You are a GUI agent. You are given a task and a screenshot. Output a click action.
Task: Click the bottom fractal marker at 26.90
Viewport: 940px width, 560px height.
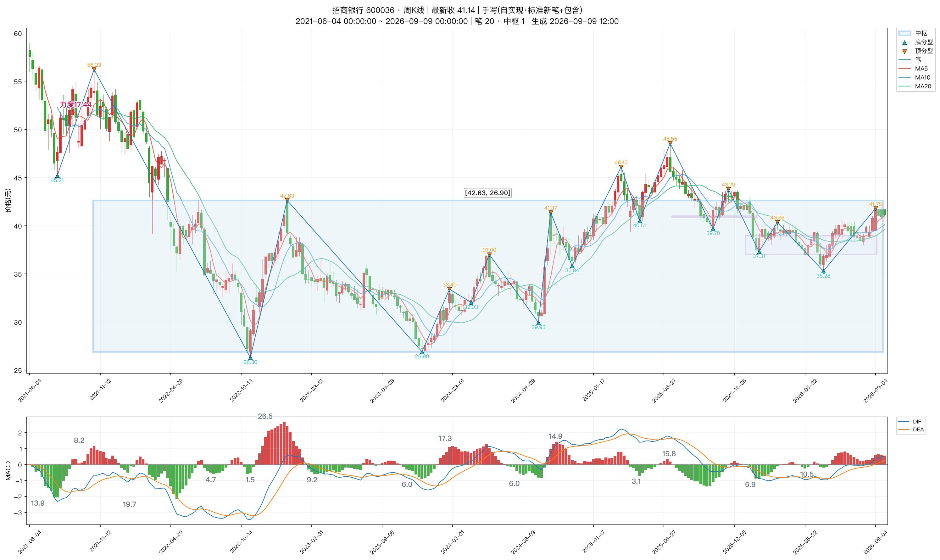point(422,352)
